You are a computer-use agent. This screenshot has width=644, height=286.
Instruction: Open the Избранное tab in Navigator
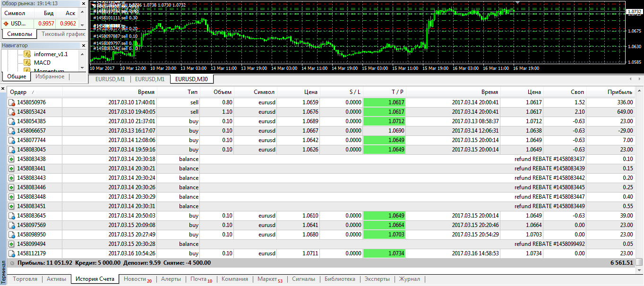pyautogui.click(x=50, y=76)
